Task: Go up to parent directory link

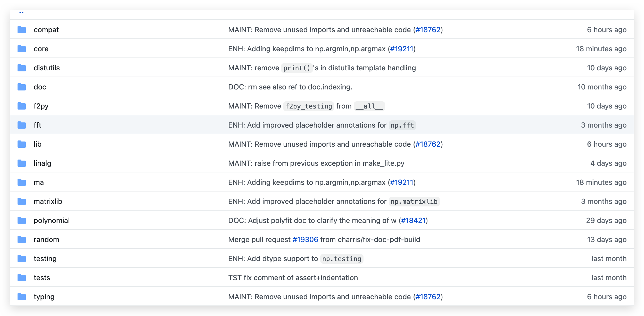Action: pos(21,12)
